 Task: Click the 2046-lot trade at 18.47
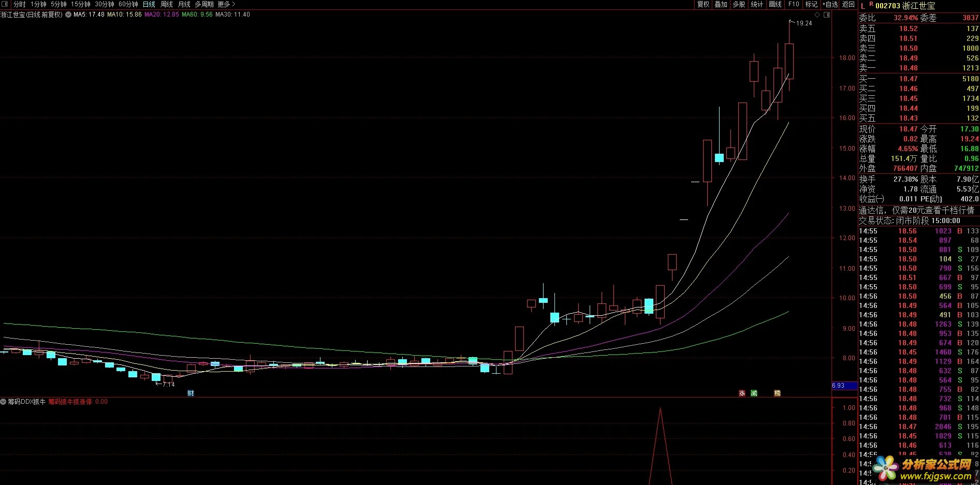pyautogui.click(x=919, y=427)
